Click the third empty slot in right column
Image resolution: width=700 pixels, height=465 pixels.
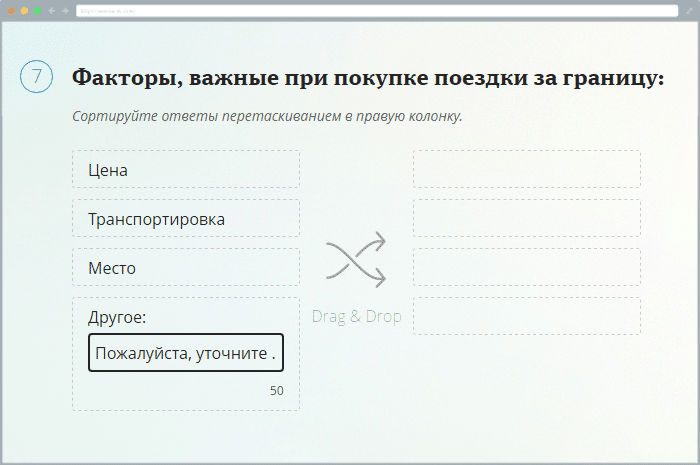(527, 267)
